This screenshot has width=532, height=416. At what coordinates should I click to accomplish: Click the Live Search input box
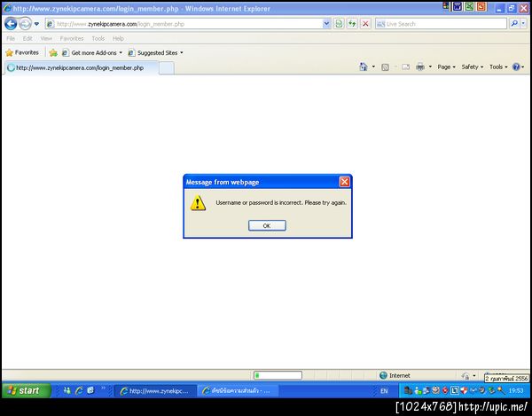(x=441, y=24)
